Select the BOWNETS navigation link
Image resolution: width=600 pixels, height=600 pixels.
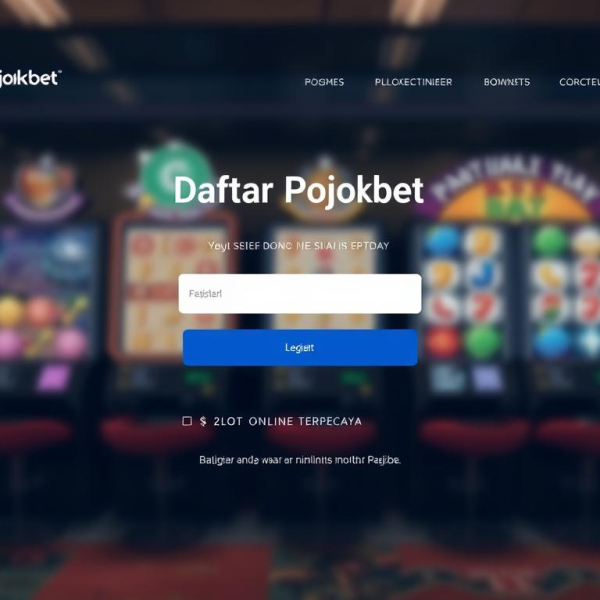tap(507, 82)
